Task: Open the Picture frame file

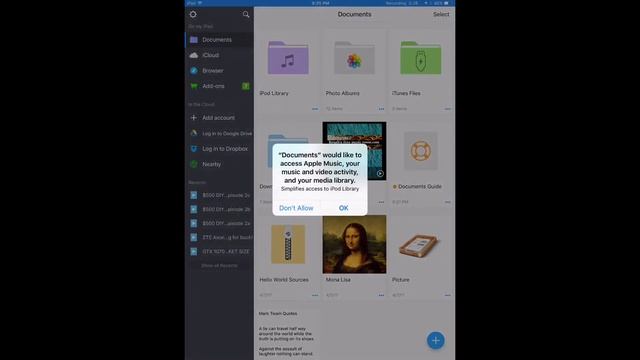Action: pyautogui.click(x=419, y=245)
